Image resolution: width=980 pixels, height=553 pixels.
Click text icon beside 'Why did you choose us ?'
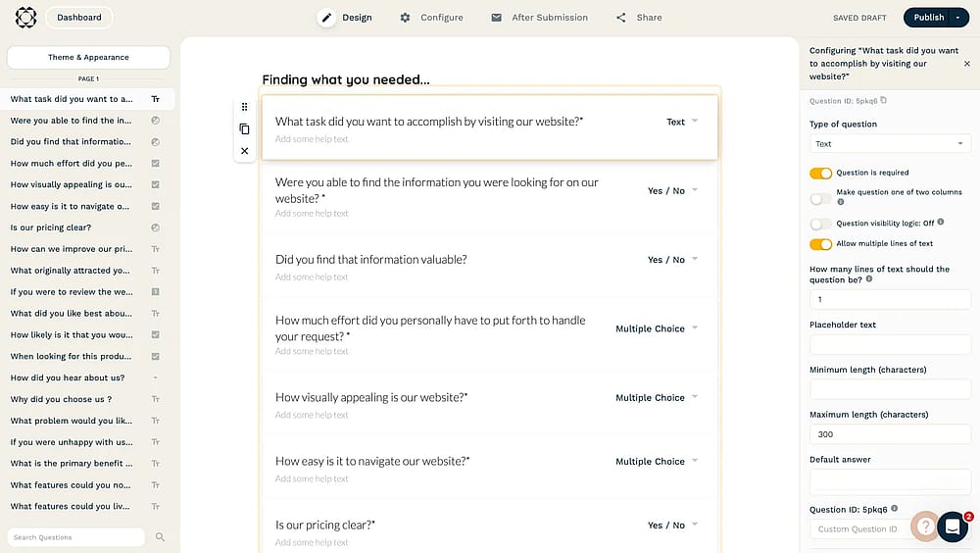coord(155,399)
